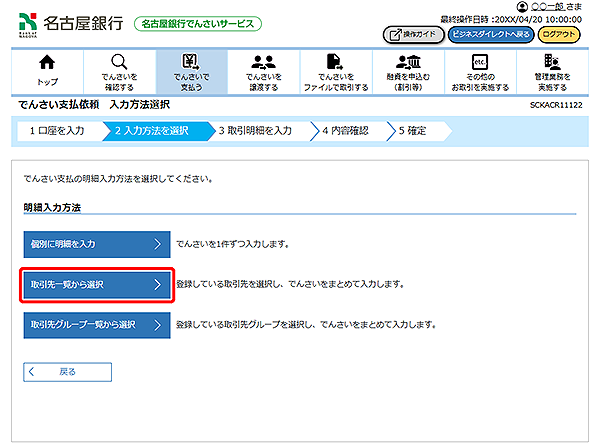Click the home トップ icon

point(47,64)
